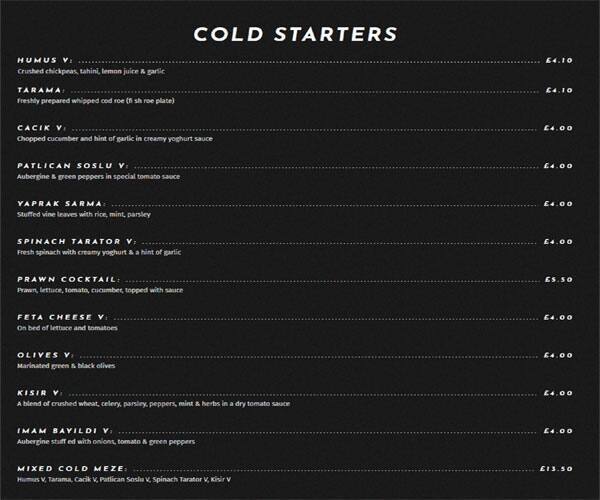The width and height of the screenshot is (600, 500).
Task: Select the Olives V item
Action: tap(46, 355)
